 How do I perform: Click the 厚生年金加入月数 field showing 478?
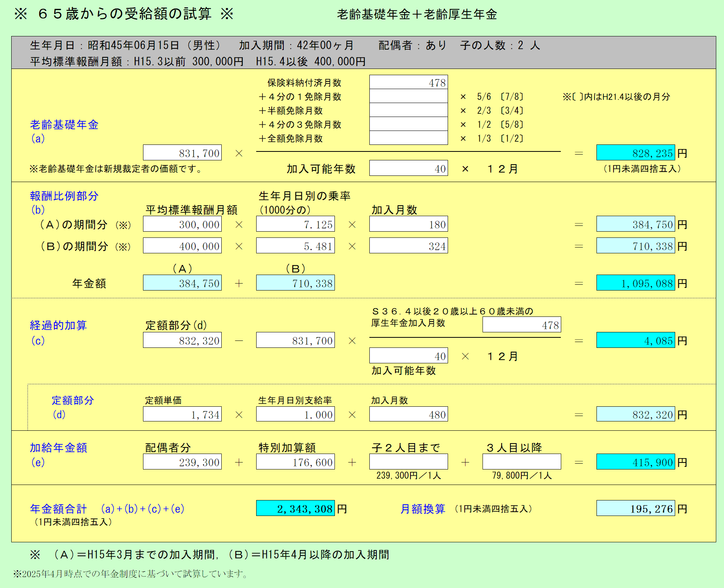coord(522,325)
